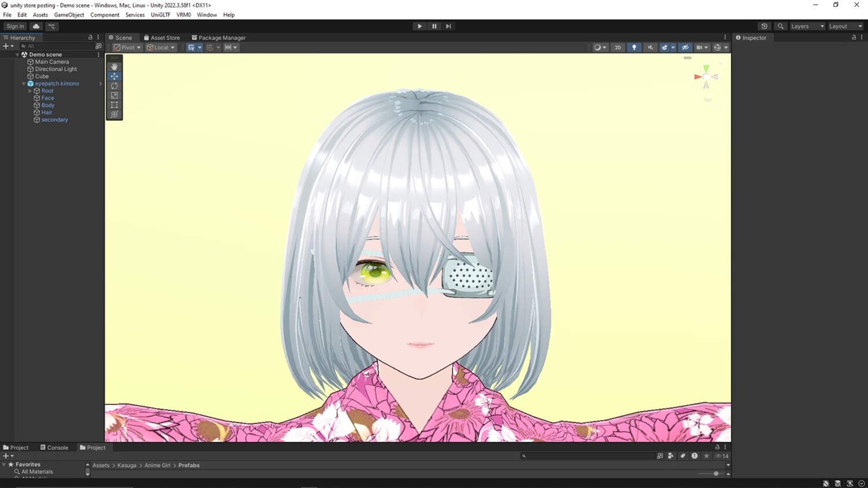The width and height of the screenshot is (868, 488).
Task: Click the Hierarchy search field
Action: coord(57,46)
